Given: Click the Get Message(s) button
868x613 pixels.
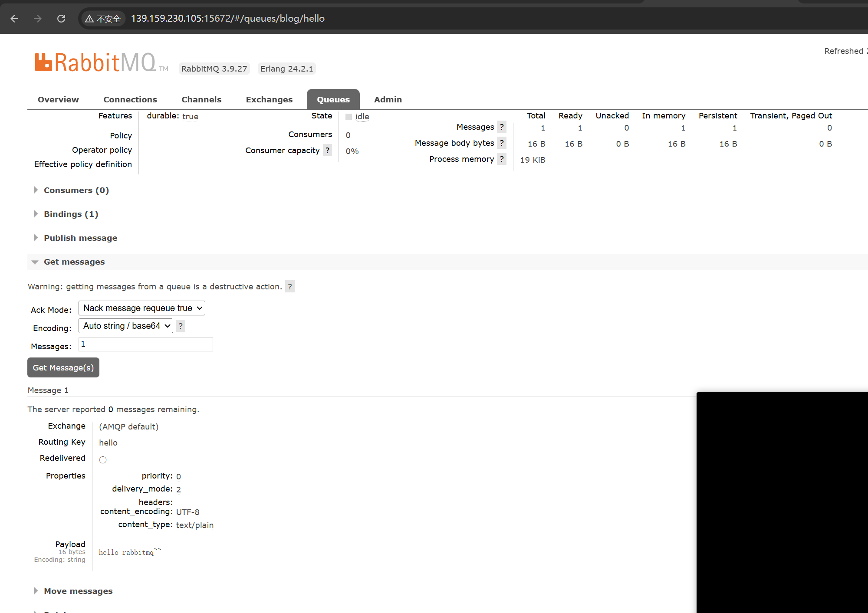Looking at the screenshot, I should (x=63, y=368).
